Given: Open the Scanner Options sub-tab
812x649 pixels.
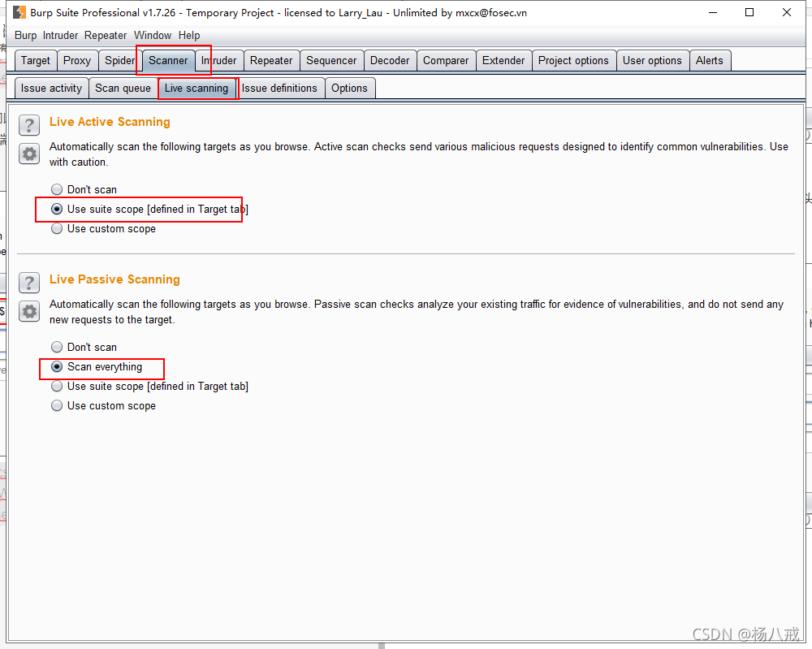Looking at the screenshot, I should pyautogui.click(x=349, y=88).
